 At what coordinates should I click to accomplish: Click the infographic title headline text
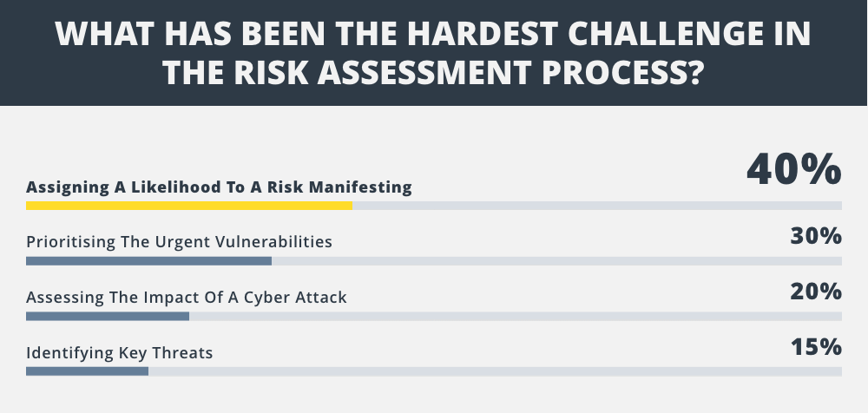coord(433,53)
